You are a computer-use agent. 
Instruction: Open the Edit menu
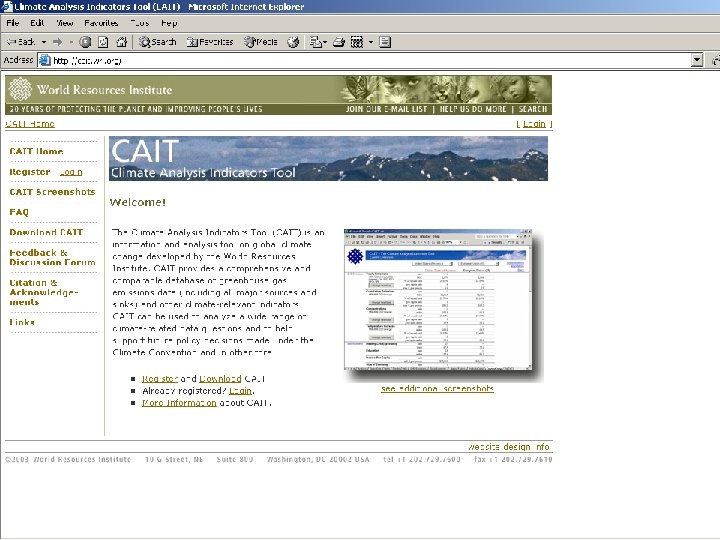37,23
